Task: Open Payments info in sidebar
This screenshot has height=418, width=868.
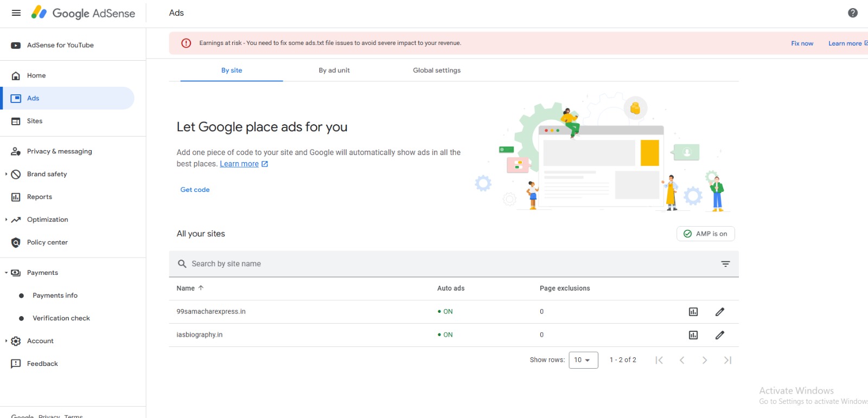Action: tap(55, 296)
